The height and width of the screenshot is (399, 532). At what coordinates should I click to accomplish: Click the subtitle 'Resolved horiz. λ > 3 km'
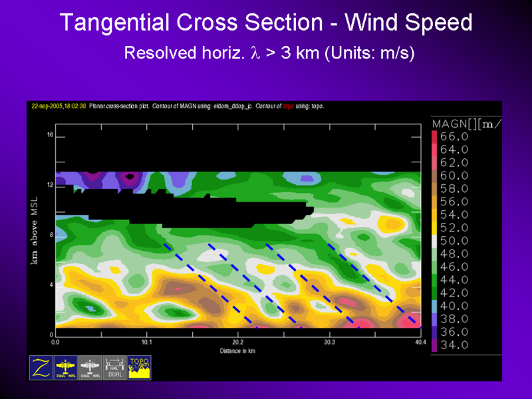[222, 53]
